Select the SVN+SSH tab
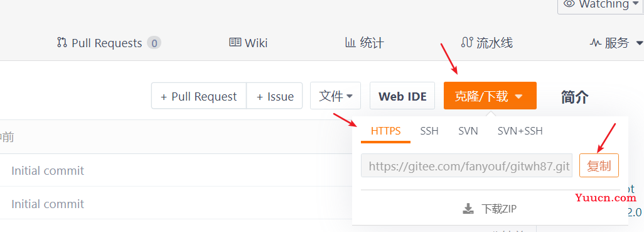The image size is (644, 232). click(520, 131)
